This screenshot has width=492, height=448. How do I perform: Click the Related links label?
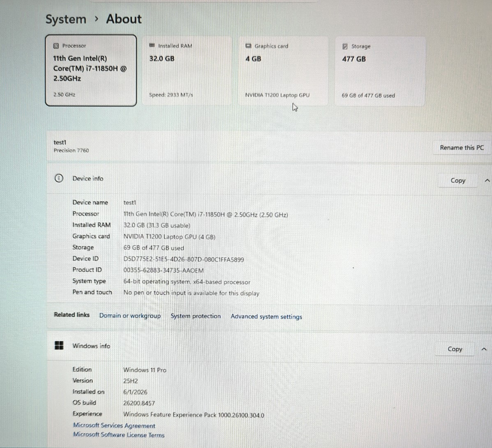[72, 315]
